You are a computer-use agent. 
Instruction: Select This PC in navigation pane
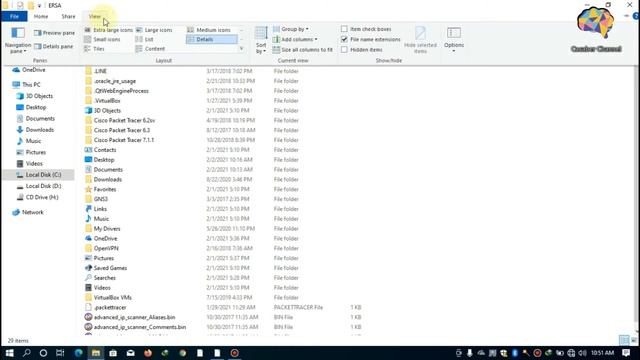tap(27, 84)
